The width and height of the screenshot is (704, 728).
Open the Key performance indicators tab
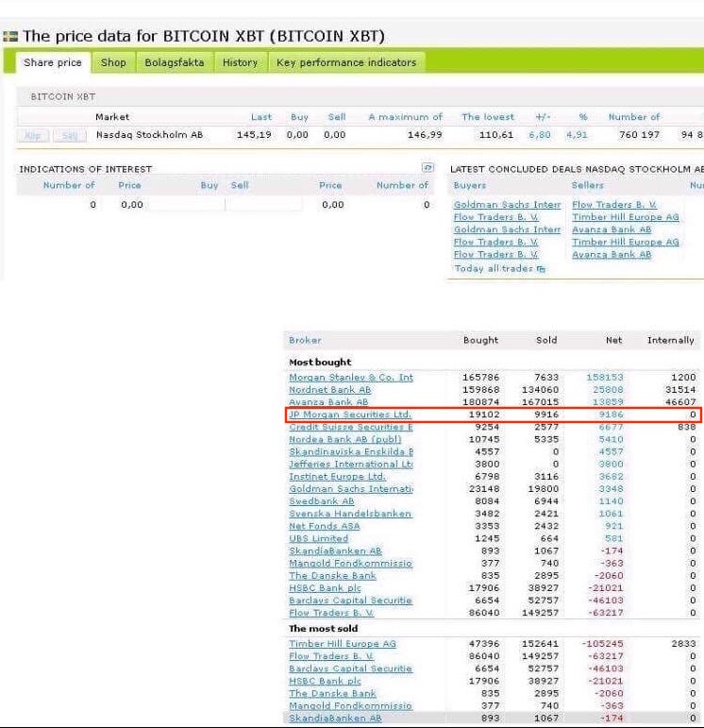346,62
